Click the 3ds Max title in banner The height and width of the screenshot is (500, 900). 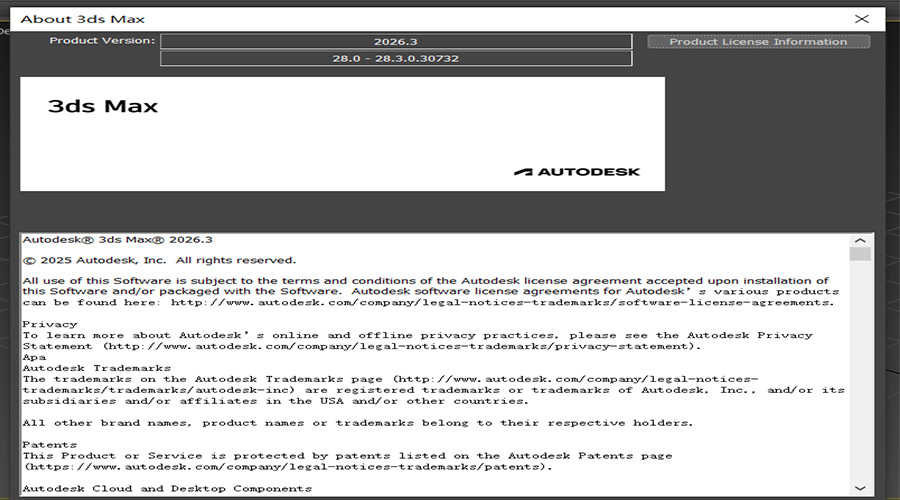(x=103, y=107)
